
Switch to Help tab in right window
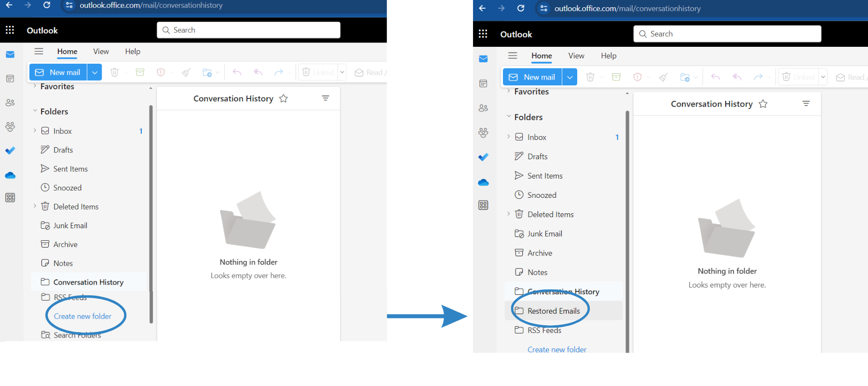coord(609,56)
